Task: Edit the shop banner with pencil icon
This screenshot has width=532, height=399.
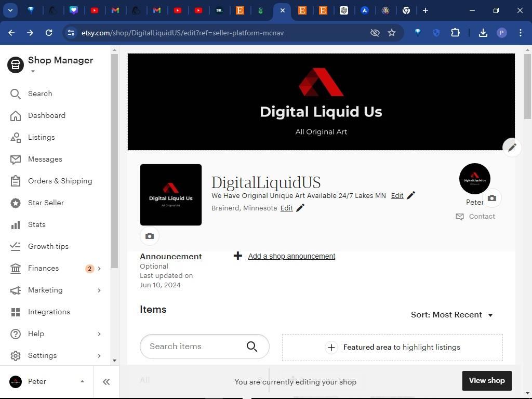Action: click(512, 147)
